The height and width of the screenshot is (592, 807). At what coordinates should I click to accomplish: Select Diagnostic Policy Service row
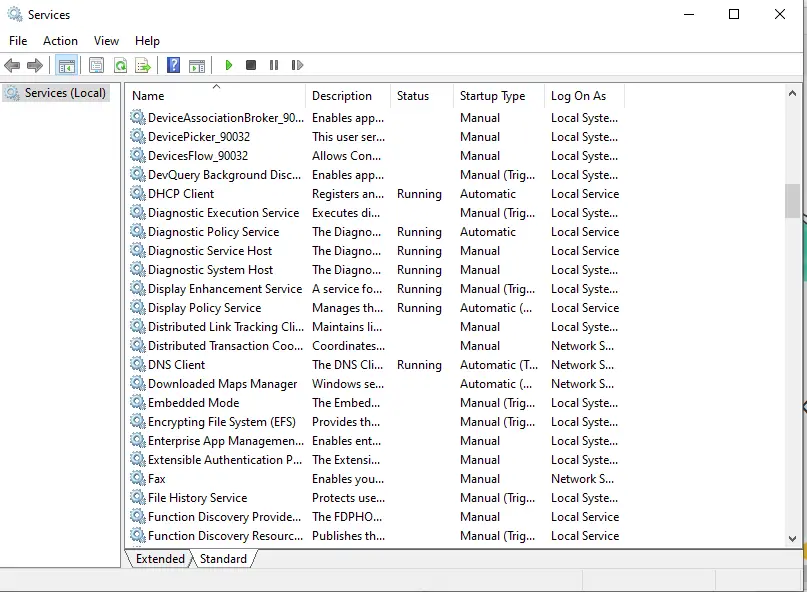coord(375,232)
